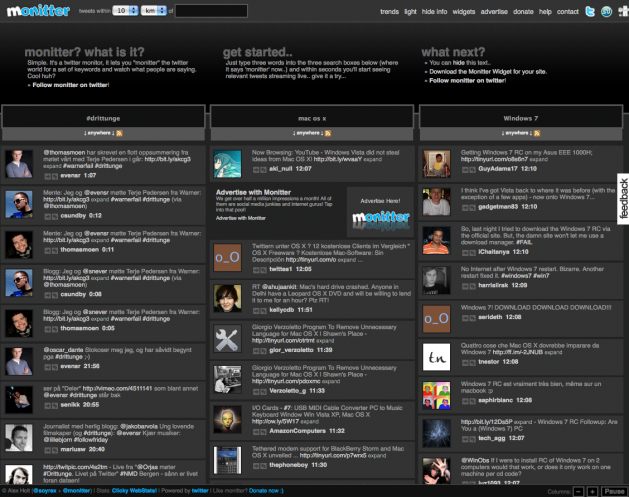Open tnestor's 'tn' avatar thumbnail
The height and width of the screenshot is (497, 629).
point(436,357)
